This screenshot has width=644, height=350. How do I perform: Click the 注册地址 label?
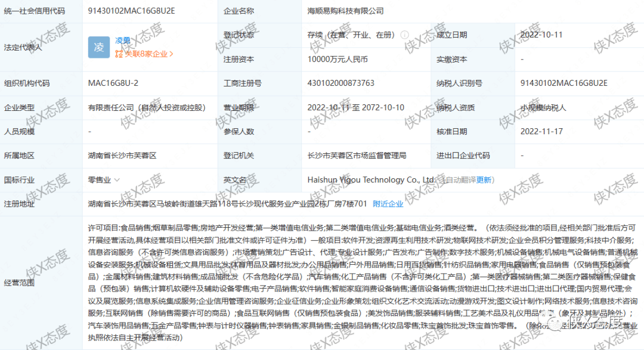tap(19, 204)
